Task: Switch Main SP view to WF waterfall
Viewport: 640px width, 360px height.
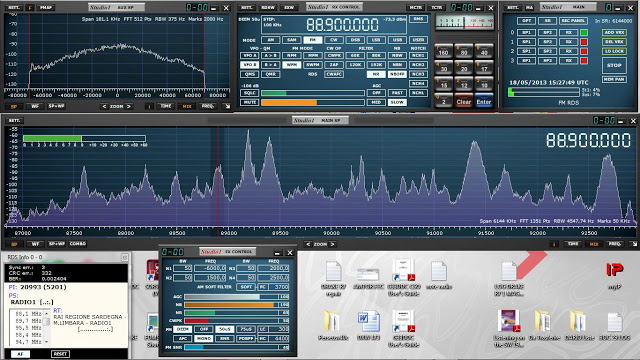Action: [x=36, y=244]
